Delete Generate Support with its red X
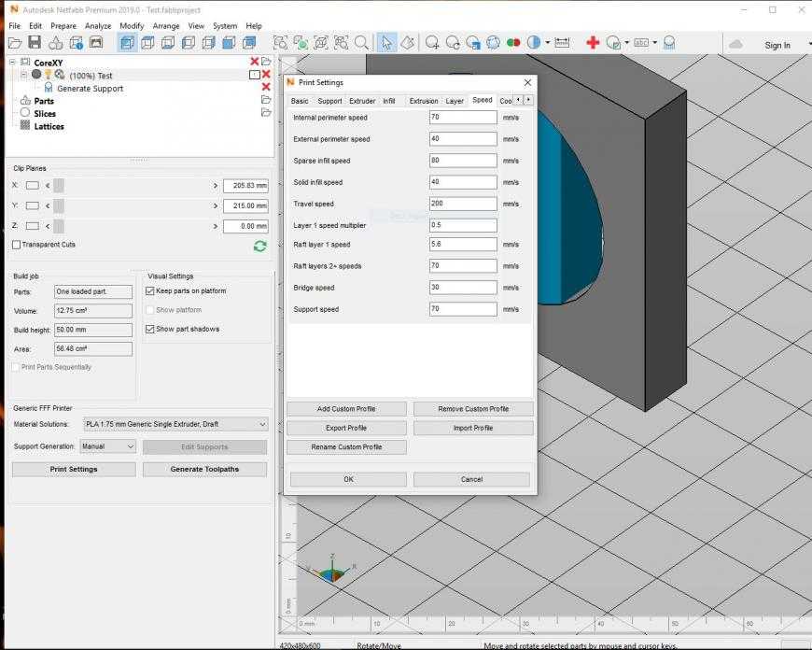Image resolution: width=812 pixels, height=650 pixels. (x=266, y=87)
